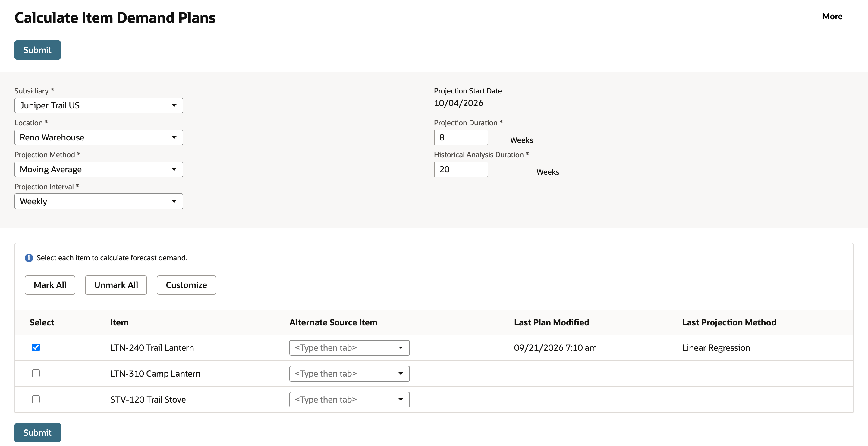
Task: Click the Linear Regression cell
Action: click(x=716, y=348)
